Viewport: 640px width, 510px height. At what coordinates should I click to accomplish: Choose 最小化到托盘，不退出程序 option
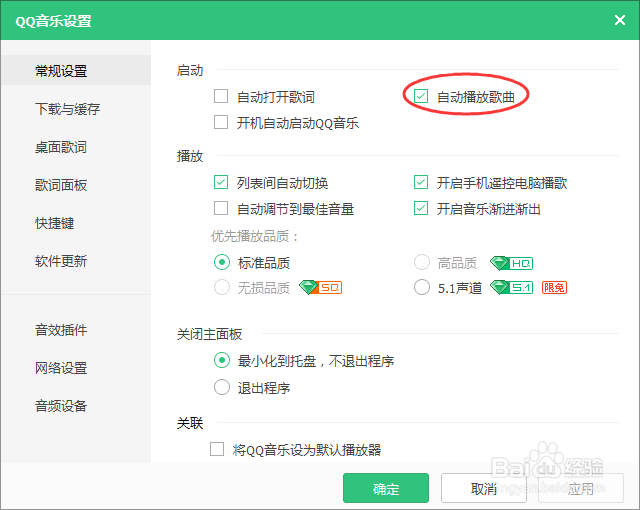[222, 360]
